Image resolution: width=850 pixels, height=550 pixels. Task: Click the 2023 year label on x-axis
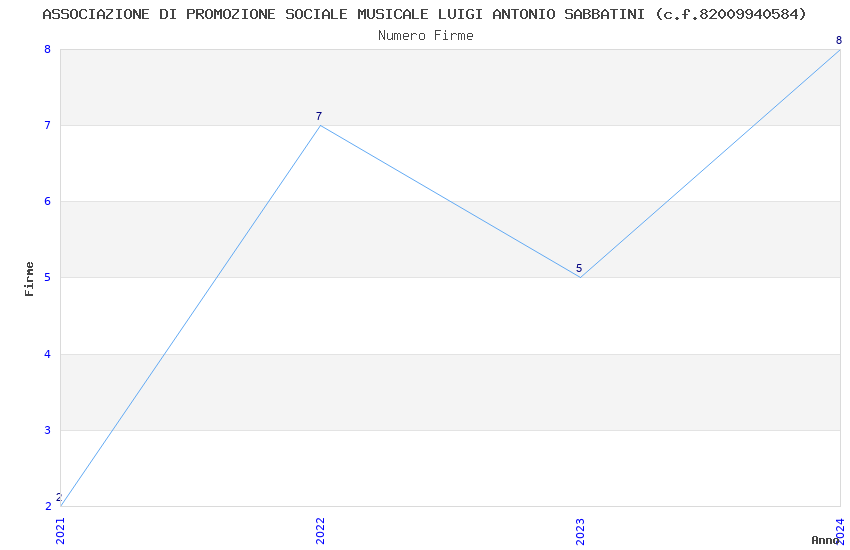click(580, 528)
